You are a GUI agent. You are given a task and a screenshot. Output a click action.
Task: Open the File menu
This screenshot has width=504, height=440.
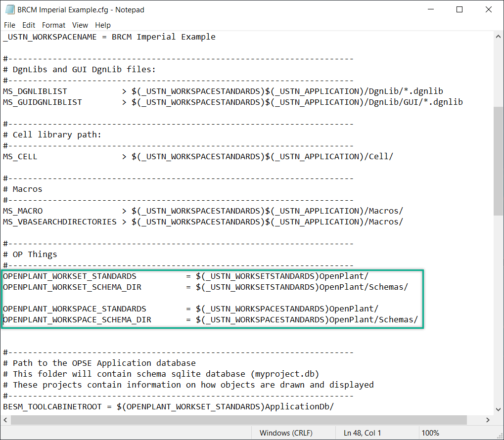9,25
